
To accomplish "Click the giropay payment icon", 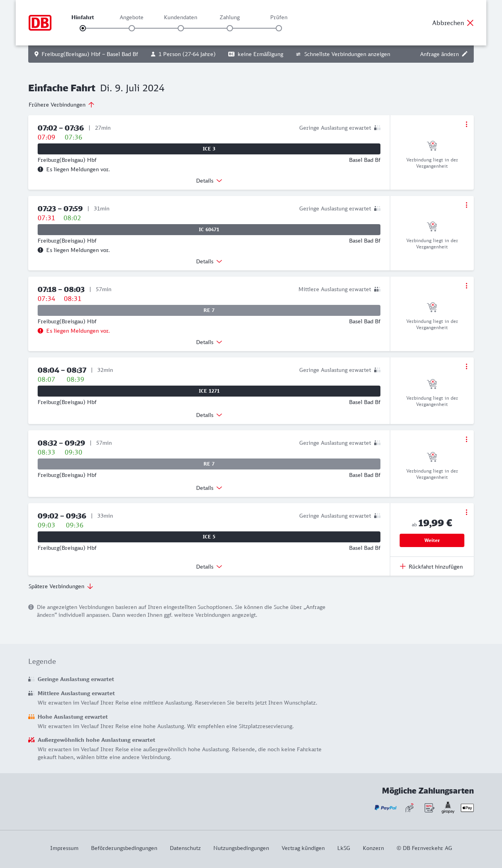I will (448, 808).
